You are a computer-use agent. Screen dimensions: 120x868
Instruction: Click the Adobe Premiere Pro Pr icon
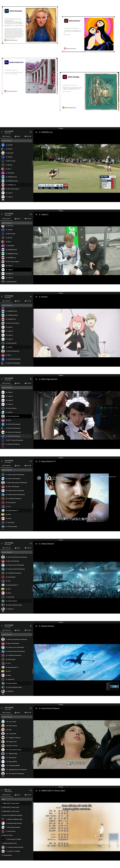tap(6, 62)
